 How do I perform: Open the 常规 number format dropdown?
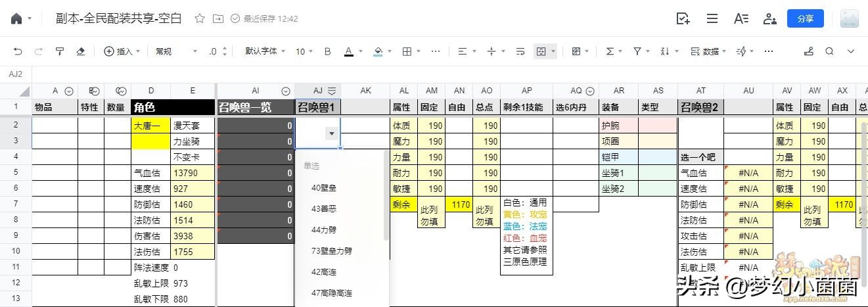[x=176, y=51]
